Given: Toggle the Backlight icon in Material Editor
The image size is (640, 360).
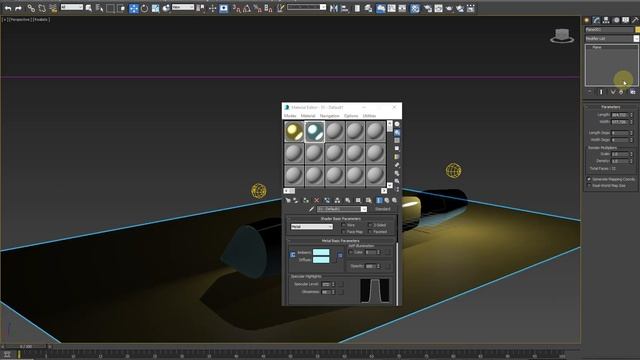Looking at the screenshot, I should point(397,132).
